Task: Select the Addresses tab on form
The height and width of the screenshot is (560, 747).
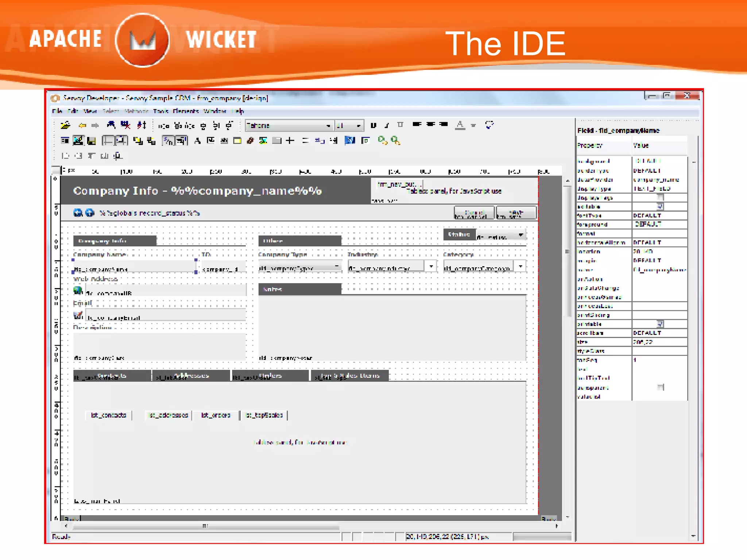Action: pos(191,376)
